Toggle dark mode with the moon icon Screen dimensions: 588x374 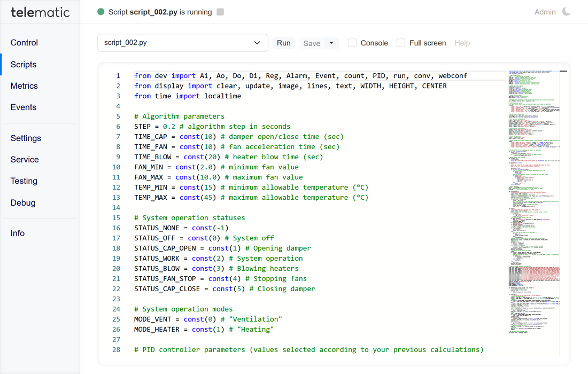point(566,12)
